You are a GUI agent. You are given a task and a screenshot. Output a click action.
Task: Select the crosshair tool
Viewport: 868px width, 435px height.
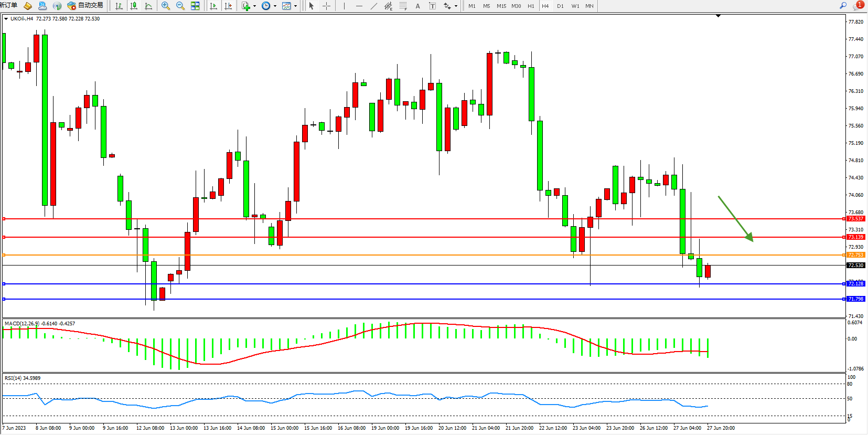point(326,6)
